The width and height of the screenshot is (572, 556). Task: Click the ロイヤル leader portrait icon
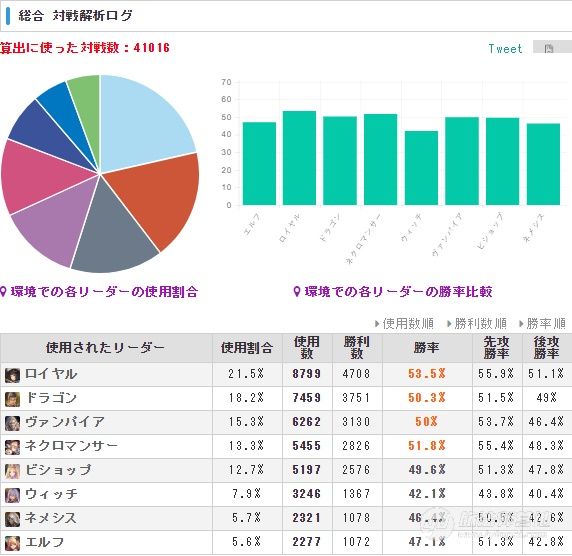click(x=12, y=375)
